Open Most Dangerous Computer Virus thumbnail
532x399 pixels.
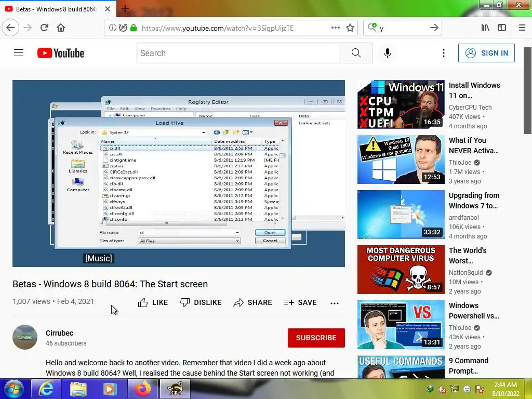(x=401, y=270)
